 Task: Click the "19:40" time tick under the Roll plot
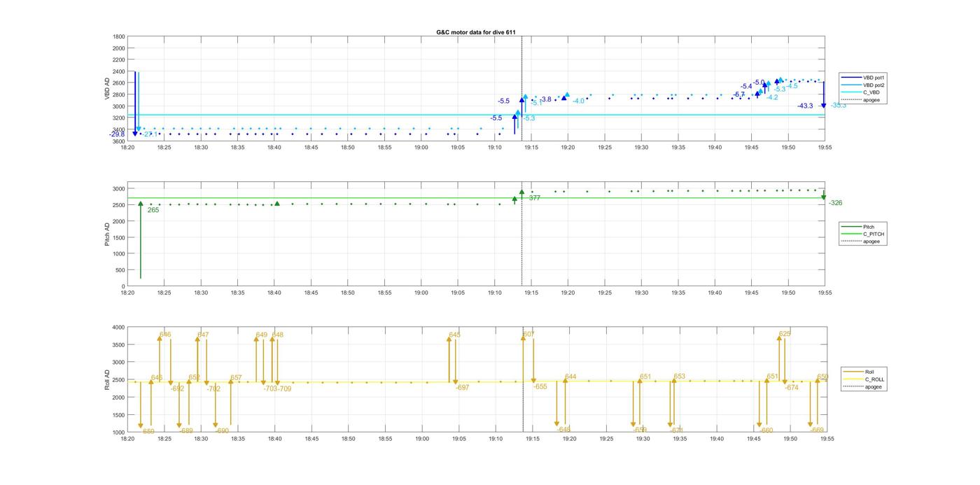tap(716, 439)
